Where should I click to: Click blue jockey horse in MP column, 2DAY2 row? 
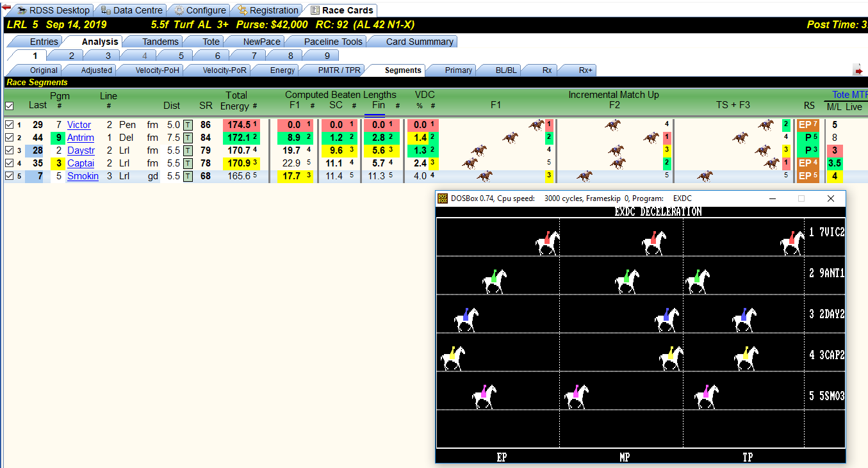(x=667, y=319)
